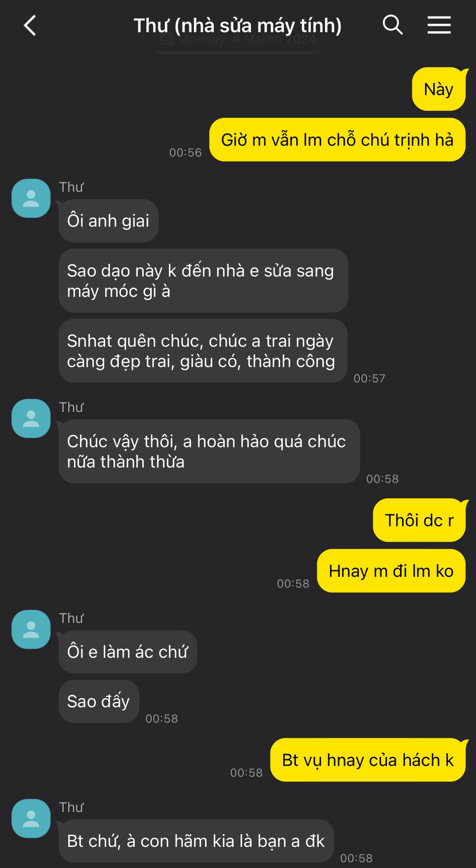Viewport: 476px width, 868px height.
Task: Select the yellow 'Này' message bubble
Action: (x=439, y=89)
